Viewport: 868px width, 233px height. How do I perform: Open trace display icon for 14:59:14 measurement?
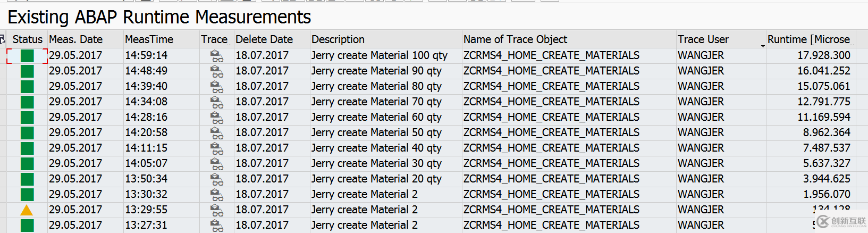tap(216, 56)
